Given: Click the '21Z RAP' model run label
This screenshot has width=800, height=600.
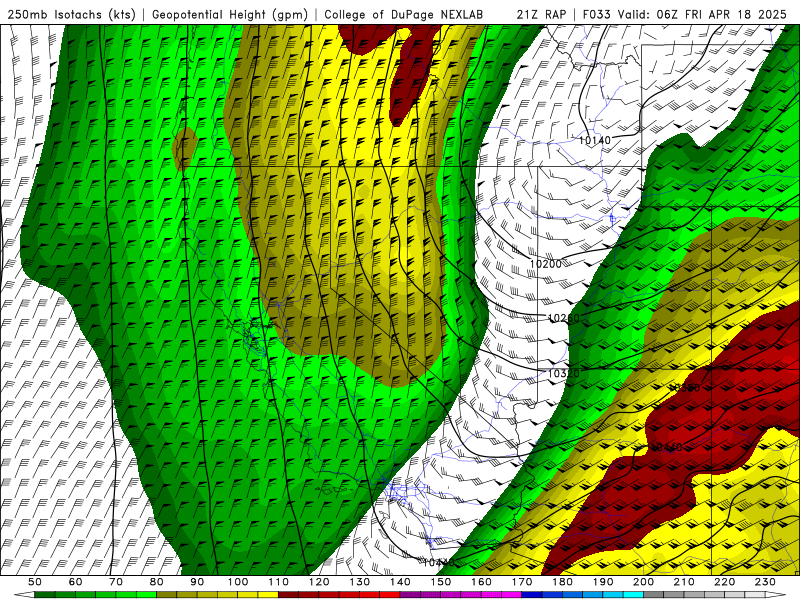Looking at the screenshot, I should click(541, 14).
